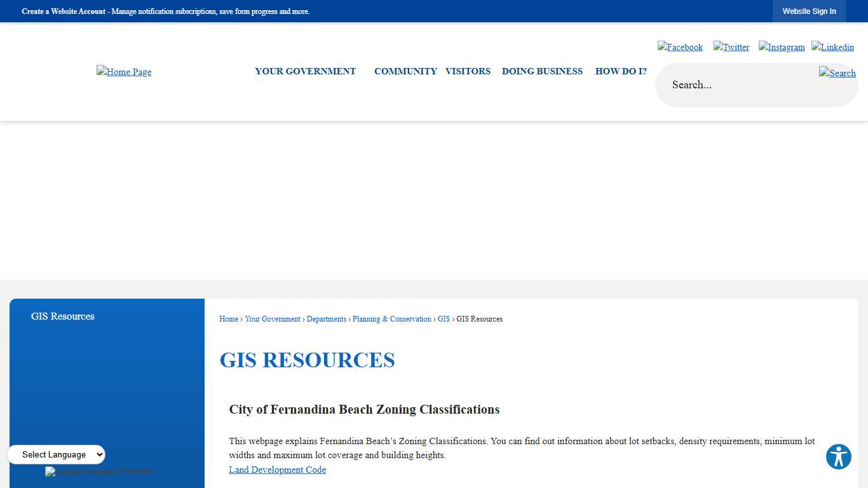
Task: Open the accessibility options icon
Action: [838, 456]
